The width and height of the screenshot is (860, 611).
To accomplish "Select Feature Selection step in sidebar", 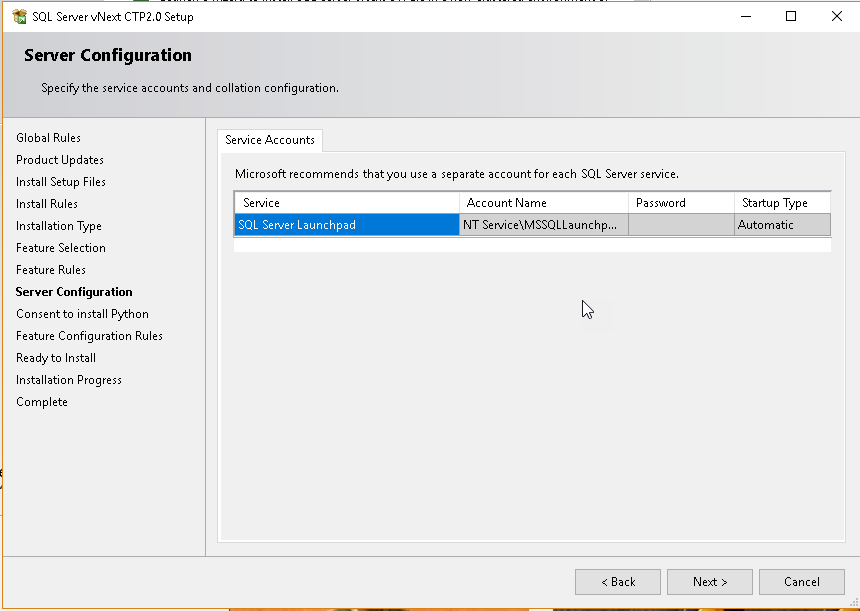I will click(x=61, y=248).
